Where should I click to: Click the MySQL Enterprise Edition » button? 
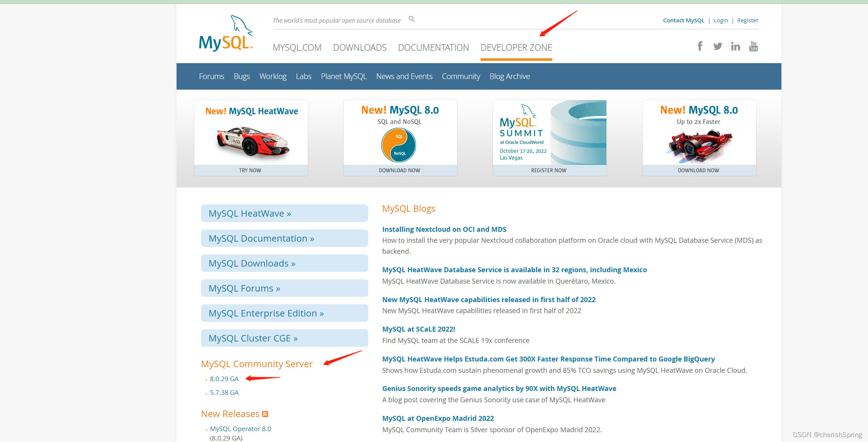(x=285, y=313)
